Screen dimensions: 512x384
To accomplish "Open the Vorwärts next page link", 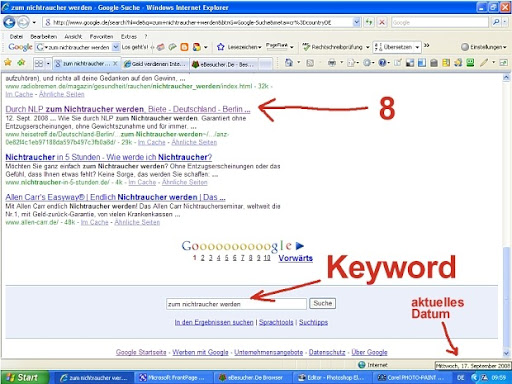I will coord(295,258).
